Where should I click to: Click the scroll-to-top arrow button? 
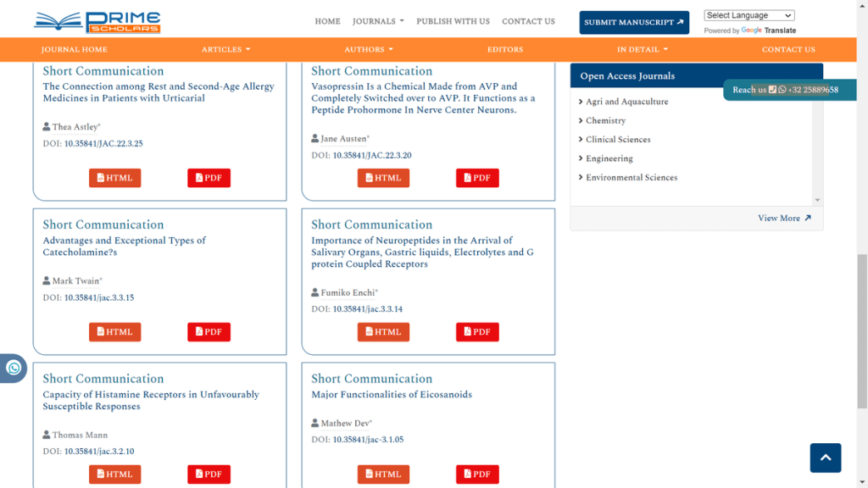pyautogui.click(x=825, y=457)
